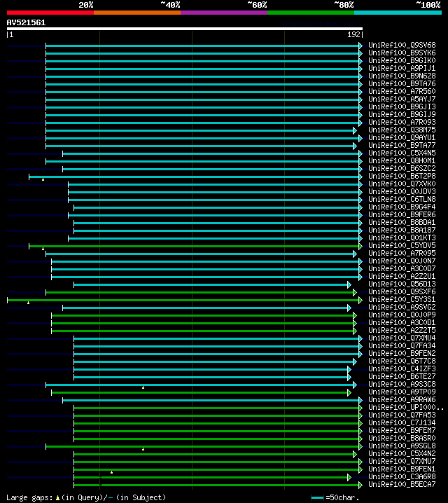The height and width of the screenshot is (503, 448).
Task: Select the UniRef100_A7R093 text
Action: tap(402, 122)
